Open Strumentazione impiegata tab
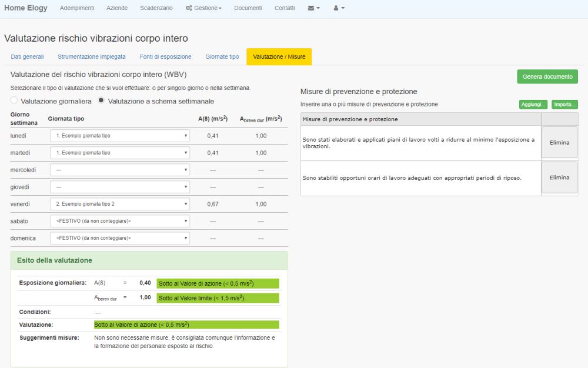The height and width of the screenshot is (368, 588). 91,57
